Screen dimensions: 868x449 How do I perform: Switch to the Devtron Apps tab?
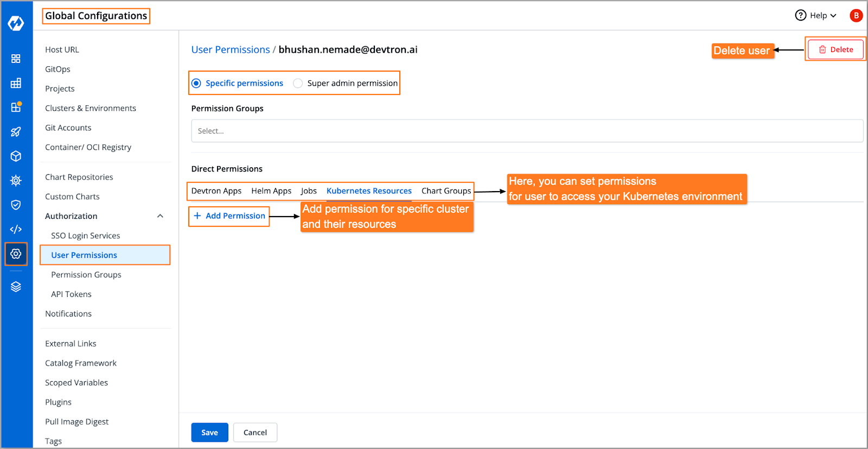[x=216, y=191]
